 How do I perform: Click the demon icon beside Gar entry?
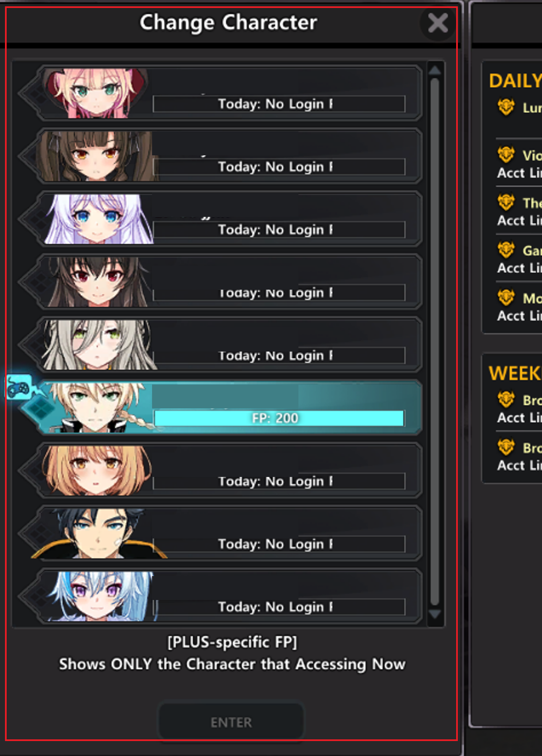click(x=506, y=250)
